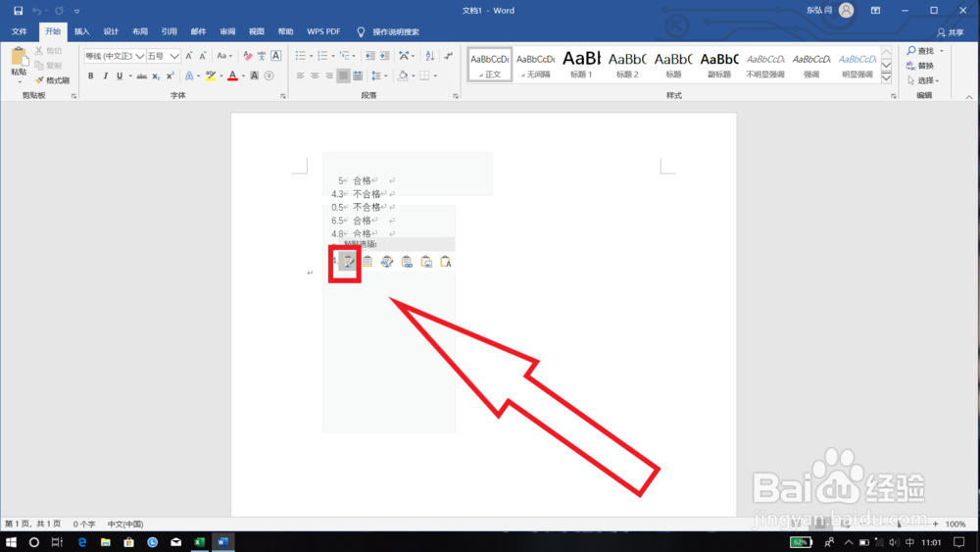Paste as picture option

[x=426, y=262]
